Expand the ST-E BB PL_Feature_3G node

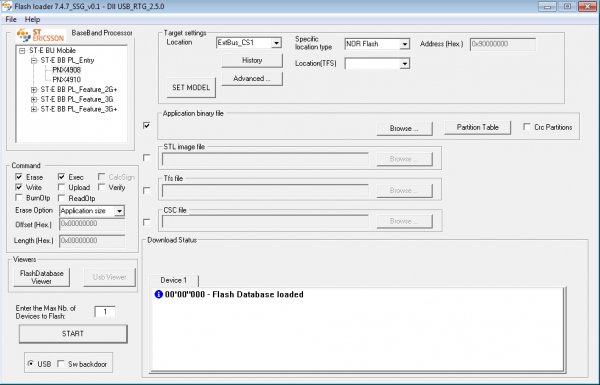point(34,100)
